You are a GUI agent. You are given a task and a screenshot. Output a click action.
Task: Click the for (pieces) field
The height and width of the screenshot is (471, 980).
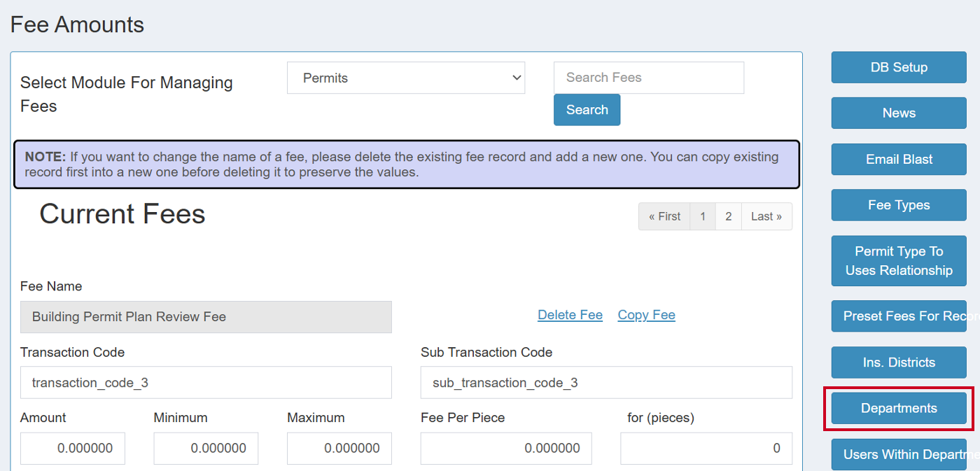click(x=706, y=449)
